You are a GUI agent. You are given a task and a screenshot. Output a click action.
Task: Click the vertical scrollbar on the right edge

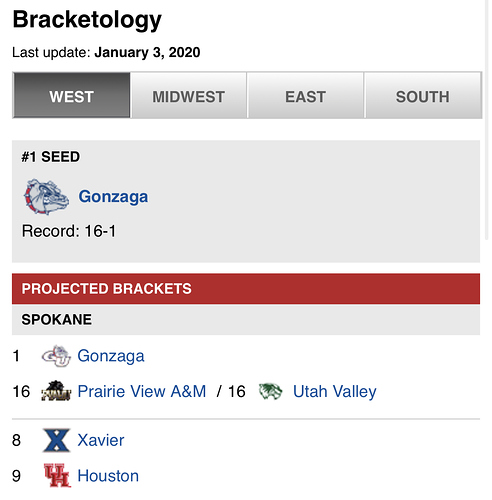(486, 120)
